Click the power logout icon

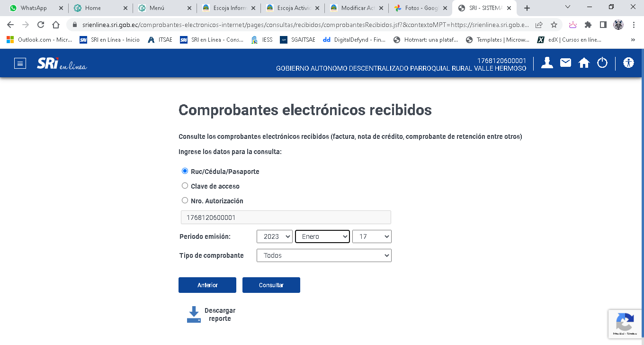coord(602,63)
